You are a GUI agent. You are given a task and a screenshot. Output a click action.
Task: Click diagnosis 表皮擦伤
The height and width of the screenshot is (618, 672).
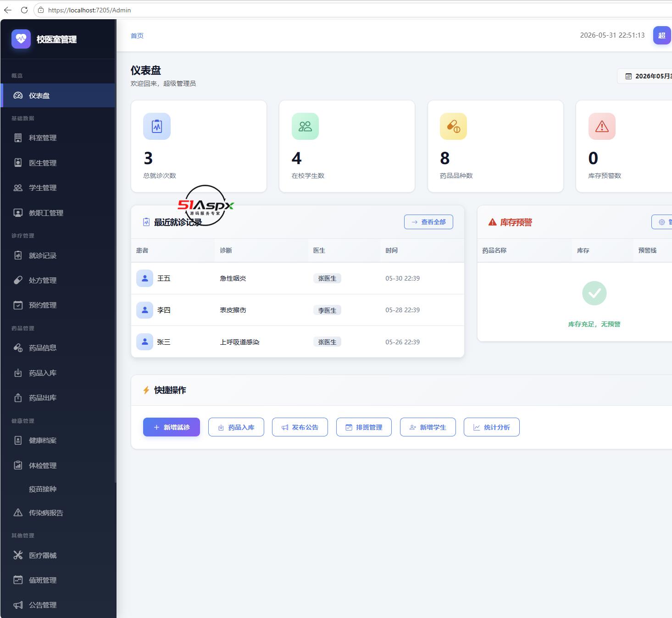pos(233,310)
